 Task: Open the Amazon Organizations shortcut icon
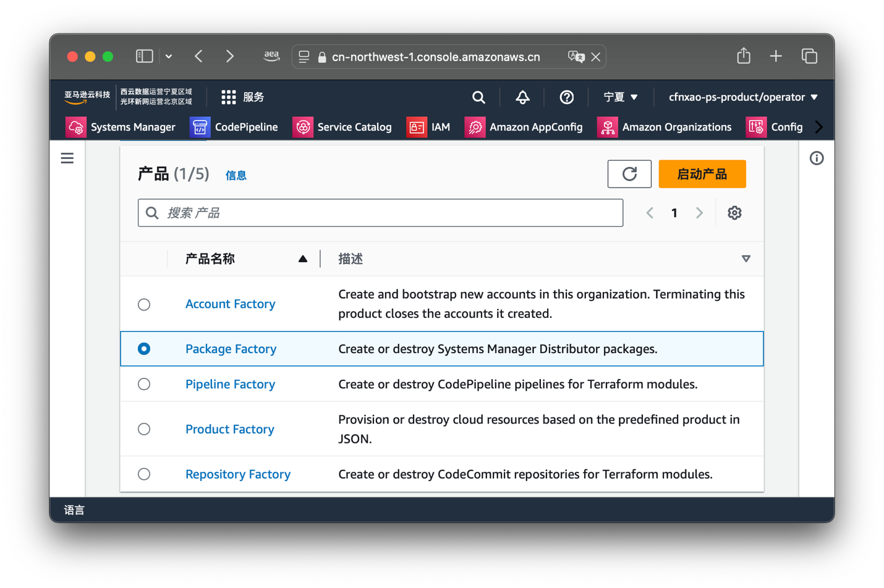tap(608, 127)
